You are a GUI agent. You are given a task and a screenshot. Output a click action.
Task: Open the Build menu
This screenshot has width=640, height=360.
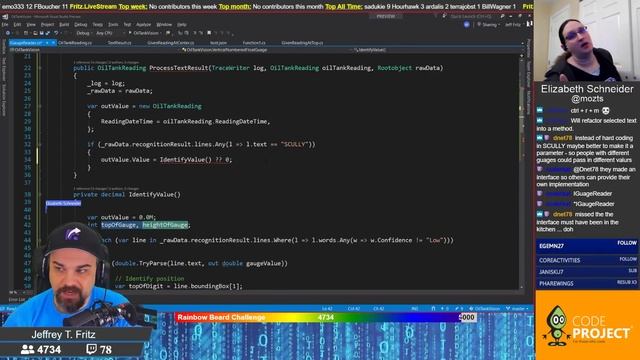coord(64,25)
